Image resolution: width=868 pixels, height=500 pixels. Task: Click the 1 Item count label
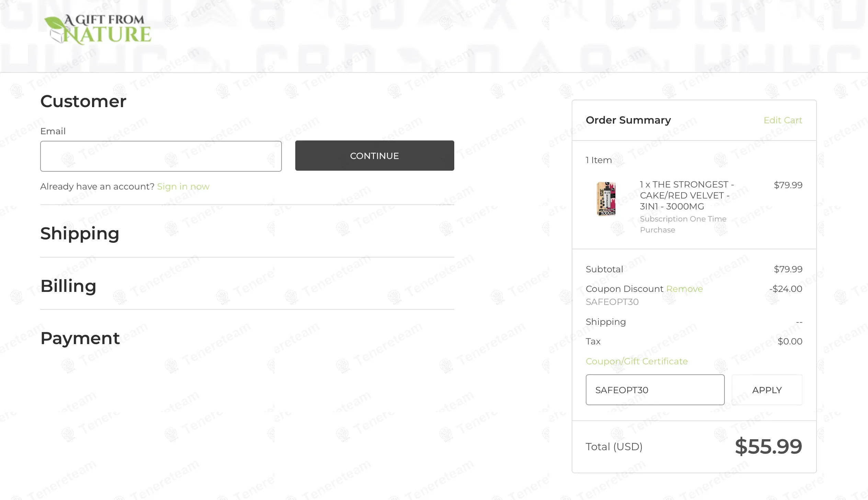coord(598,160)
